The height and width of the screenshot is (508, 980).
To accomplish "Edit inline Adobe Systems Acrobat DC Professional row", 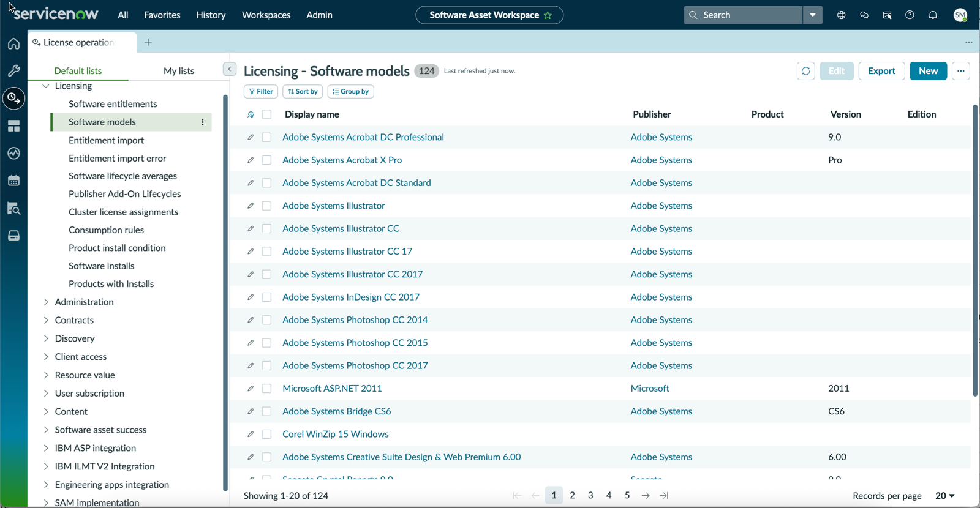I will click(251, 137).
